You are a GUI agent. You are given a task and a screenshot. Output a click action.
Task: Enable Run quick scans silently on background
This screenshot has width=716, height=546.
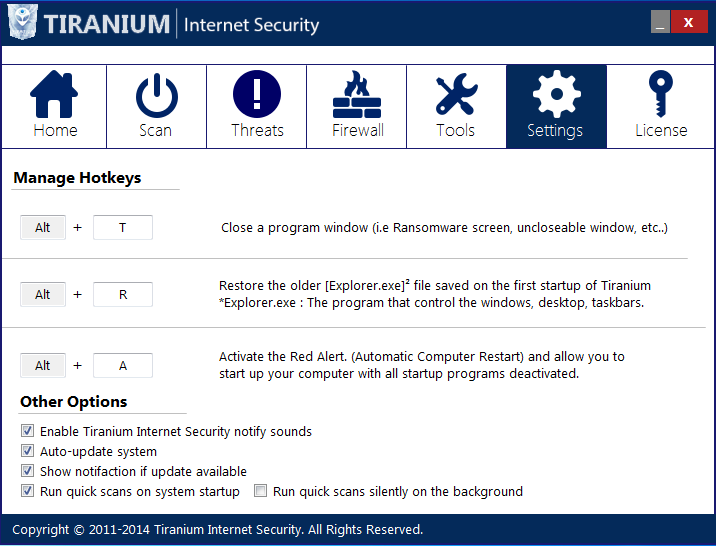pyautogui.click(x=260, y=491)
